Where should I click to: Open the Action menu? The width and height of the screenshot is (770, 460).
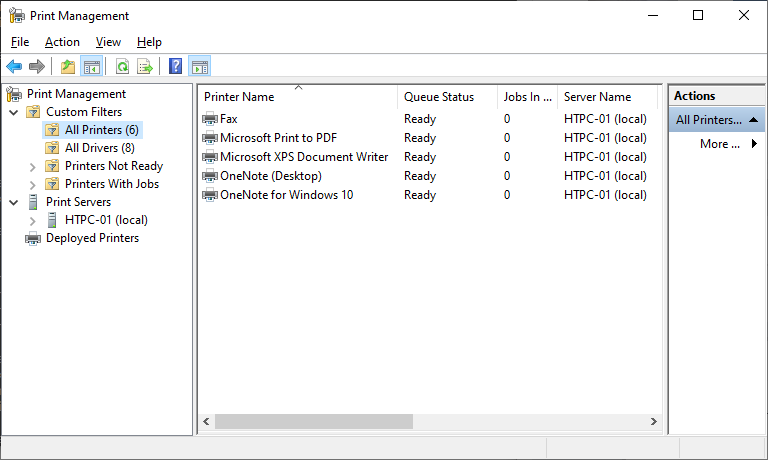(x=62, y=42)
